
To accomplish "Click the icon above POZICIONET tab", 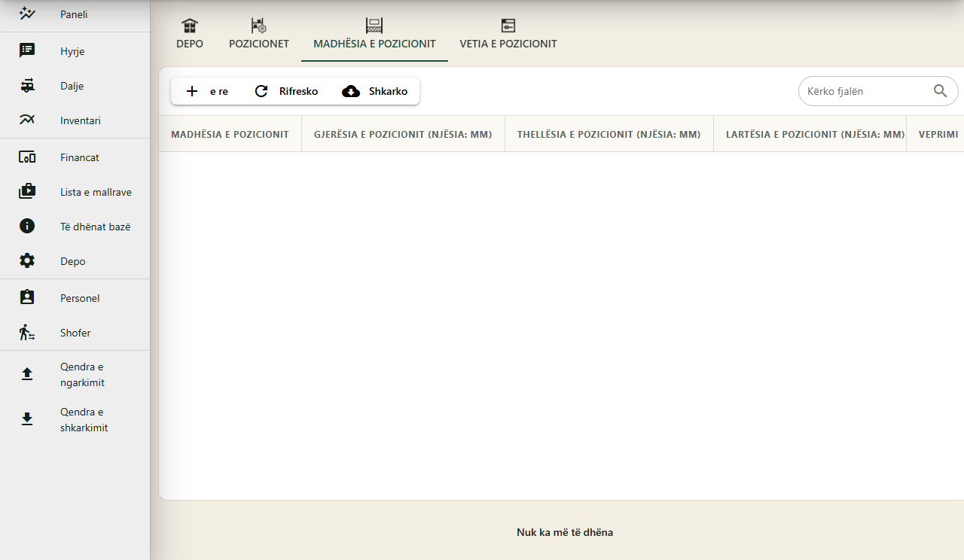I will pos(259,26).
